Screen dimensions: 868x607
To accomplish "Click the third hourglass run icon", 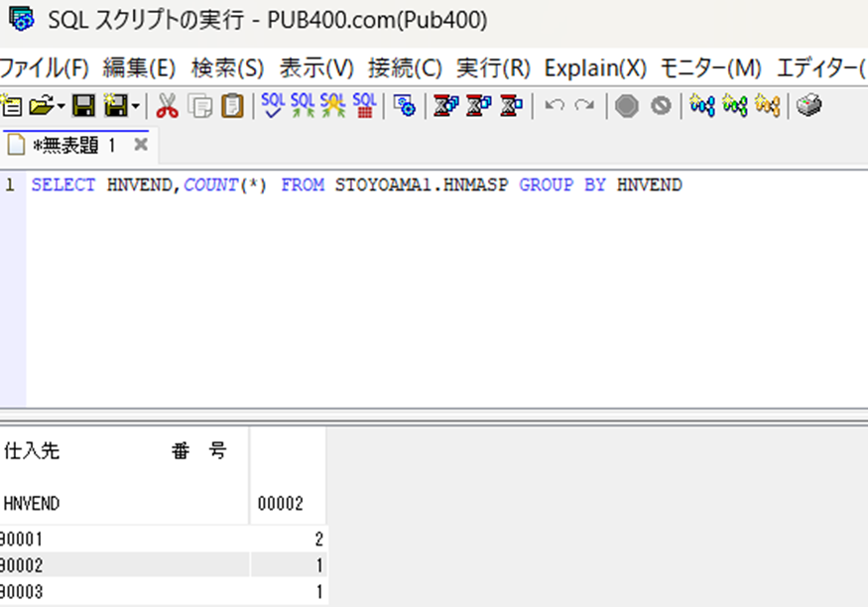I will click(511, 106).
